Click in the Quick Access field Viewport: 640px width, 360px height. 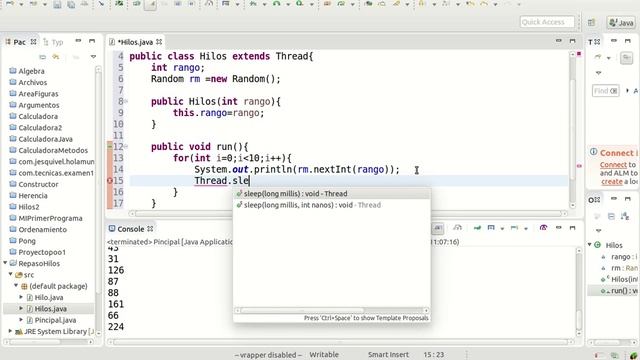click(547, 22)
